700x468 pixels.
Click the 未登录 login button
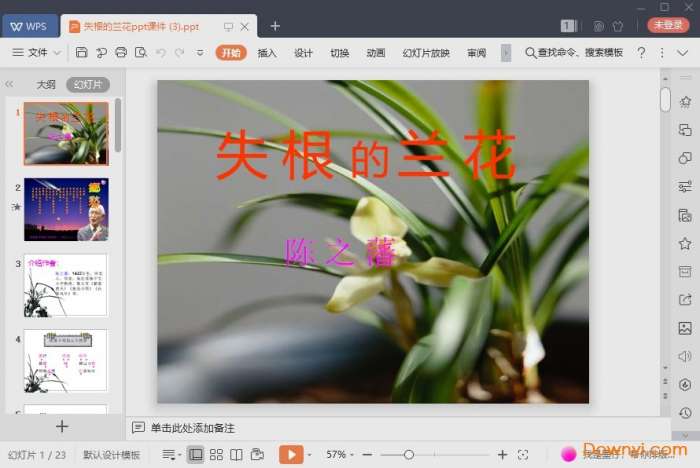click(x=668, y=25)
